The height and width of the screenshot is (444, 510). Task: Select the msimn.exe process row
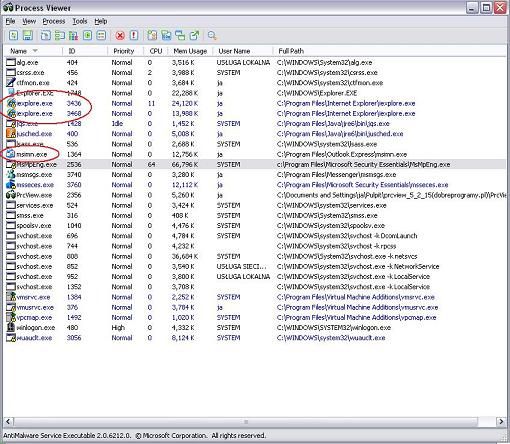point(255,154)
